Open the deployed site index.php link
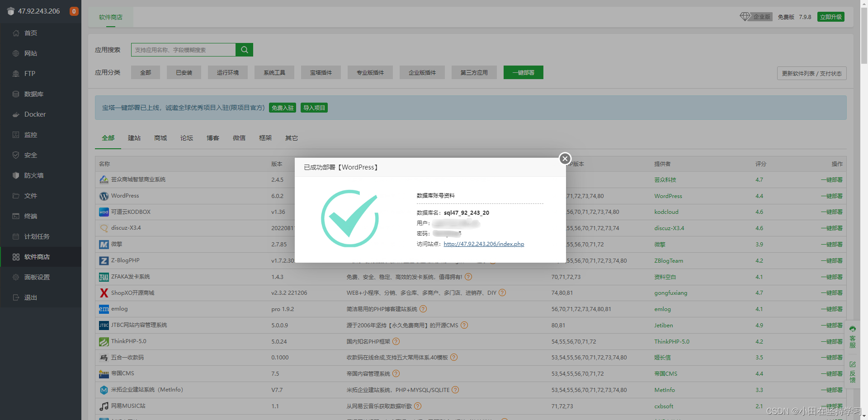868x420 pixels. coord(484,244)
